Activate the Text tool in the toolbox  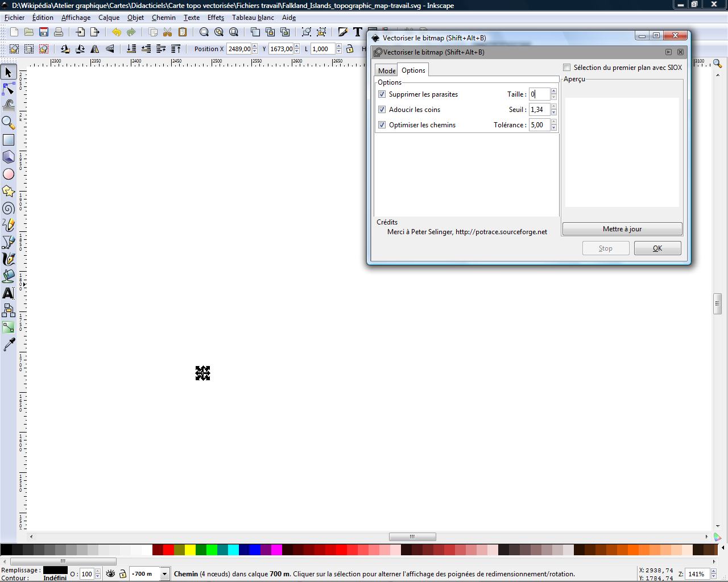(x=9, y=293)
